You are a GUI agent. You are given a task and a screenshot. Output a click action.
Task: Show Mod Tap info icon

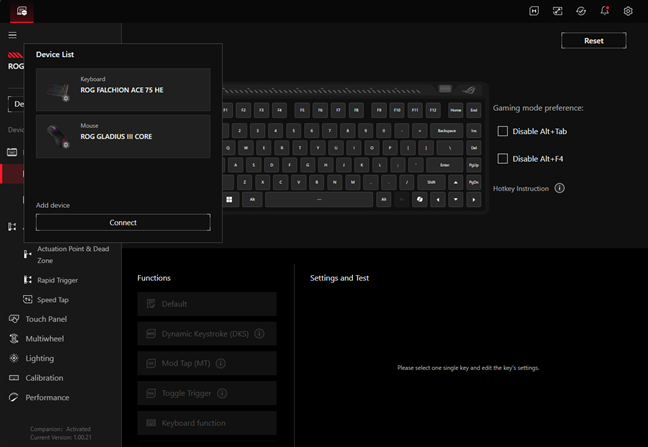(x=221, y=364)
